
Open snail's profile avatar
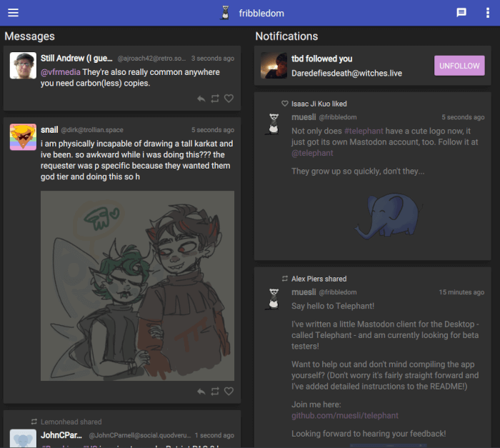coord(23,137)
